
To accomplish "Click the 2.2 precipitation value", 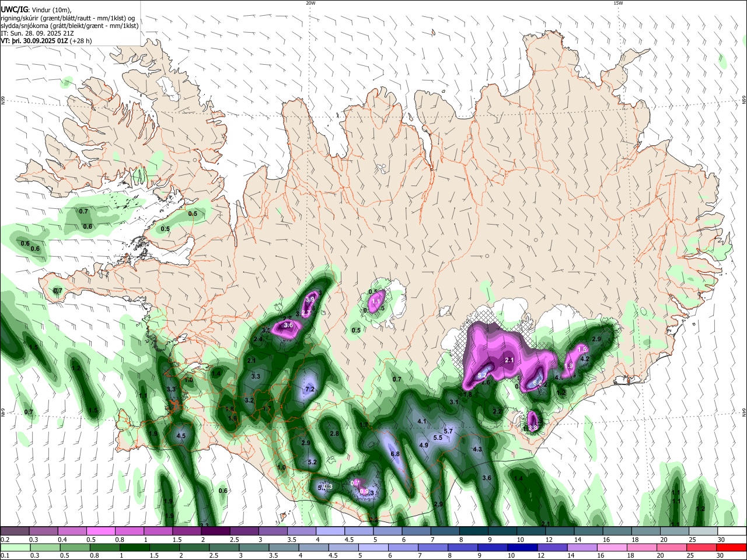I will (x=497, y=411).
